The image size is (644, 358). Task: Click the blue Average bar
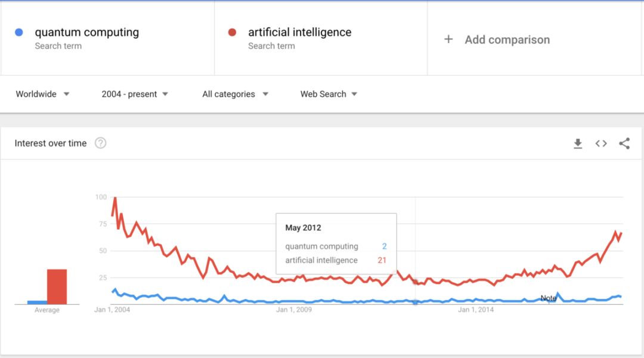click(37, 302)
